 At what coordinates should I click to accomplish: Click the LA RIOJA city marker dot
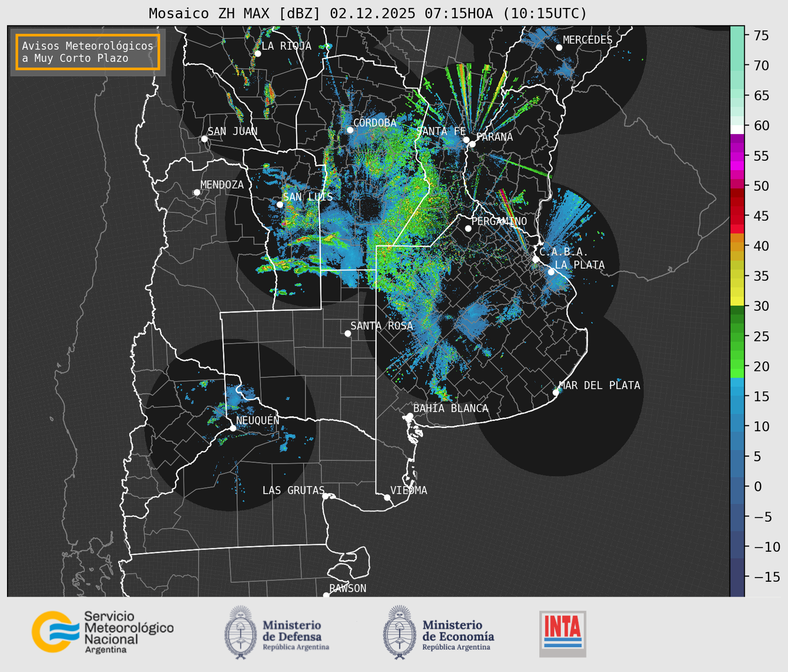257,54
